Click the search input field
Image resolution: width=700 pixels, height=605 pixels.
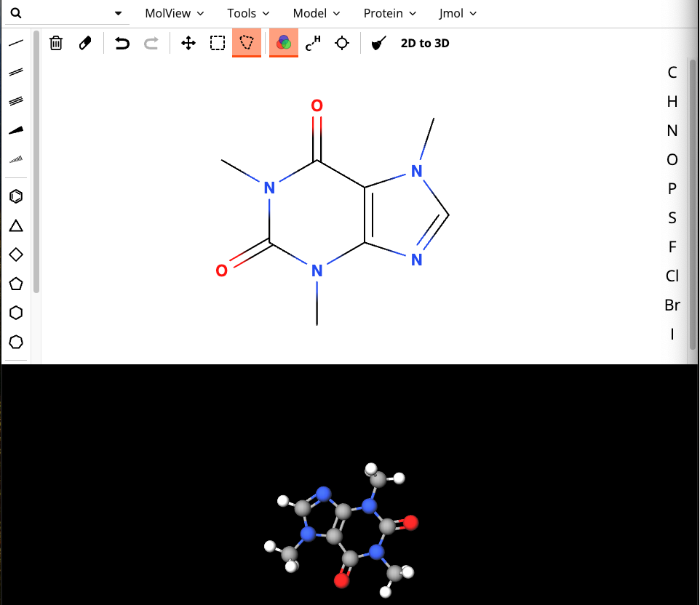62,13
